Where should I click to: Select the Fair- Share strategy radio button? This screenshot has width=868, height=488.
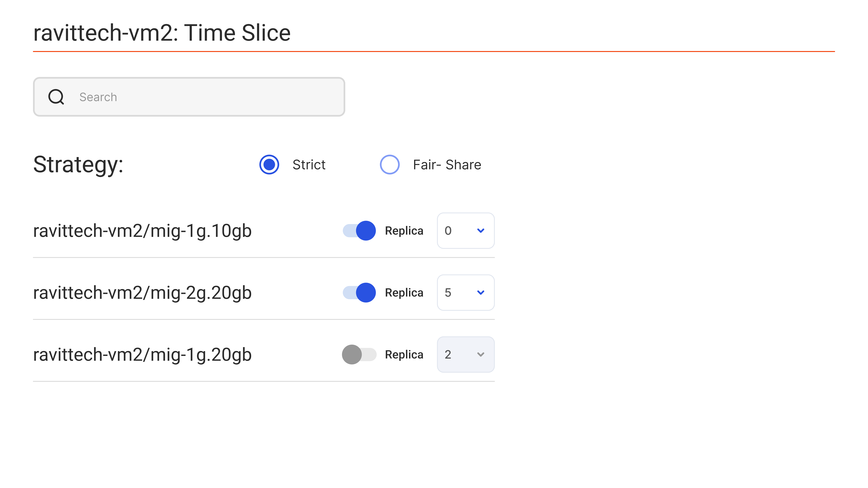390,165
